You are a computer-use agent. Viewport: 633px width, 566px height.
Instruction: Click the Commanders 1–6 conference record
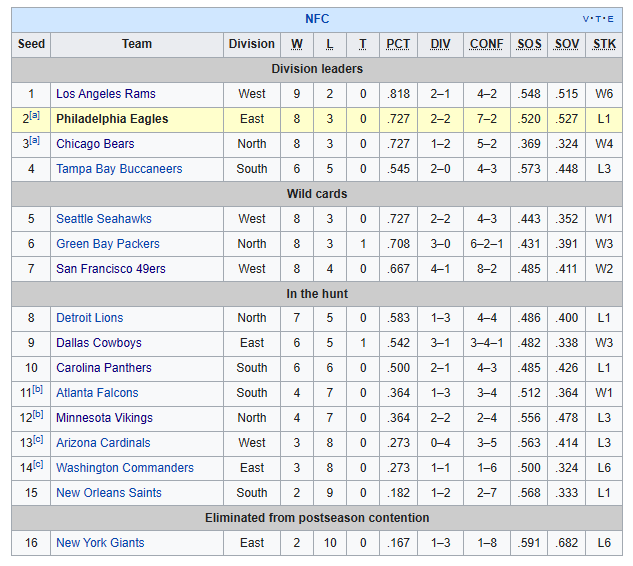[486, 468]
